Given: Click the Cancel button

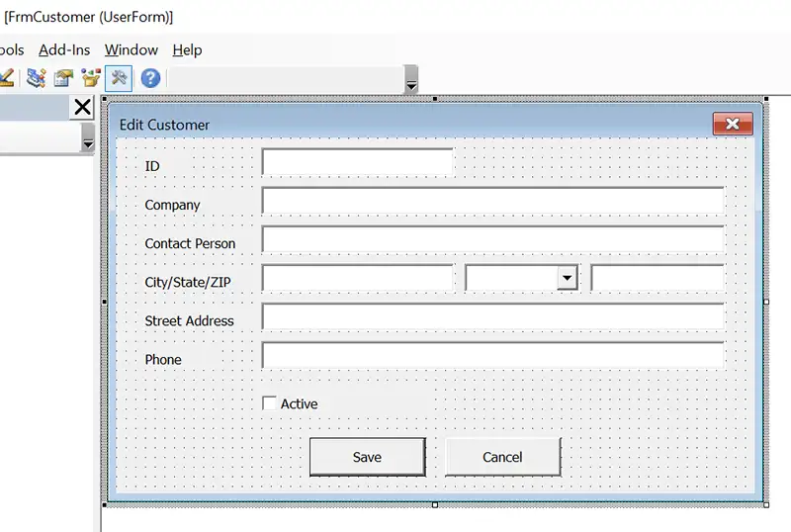Looking at the screenshot, I should (x=502, y=457).
